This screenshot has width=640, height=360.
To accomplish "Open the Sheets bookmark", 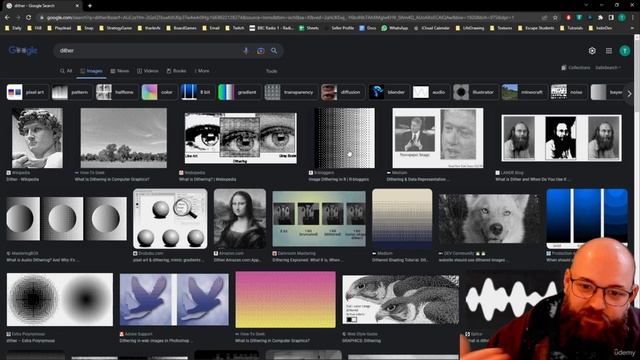I will pyautogui.click(x=309, y=28).
